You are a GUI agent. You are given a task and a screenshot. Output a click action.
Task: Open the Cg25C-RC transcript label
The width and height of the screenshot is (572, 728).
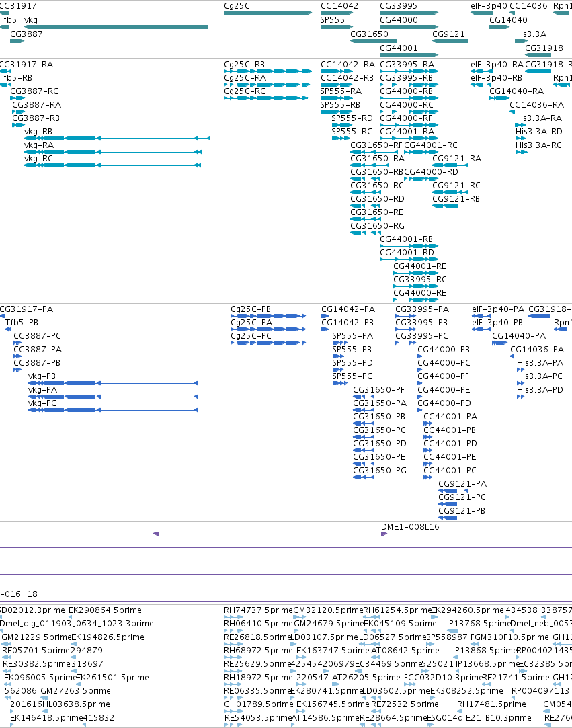[245, 91]
